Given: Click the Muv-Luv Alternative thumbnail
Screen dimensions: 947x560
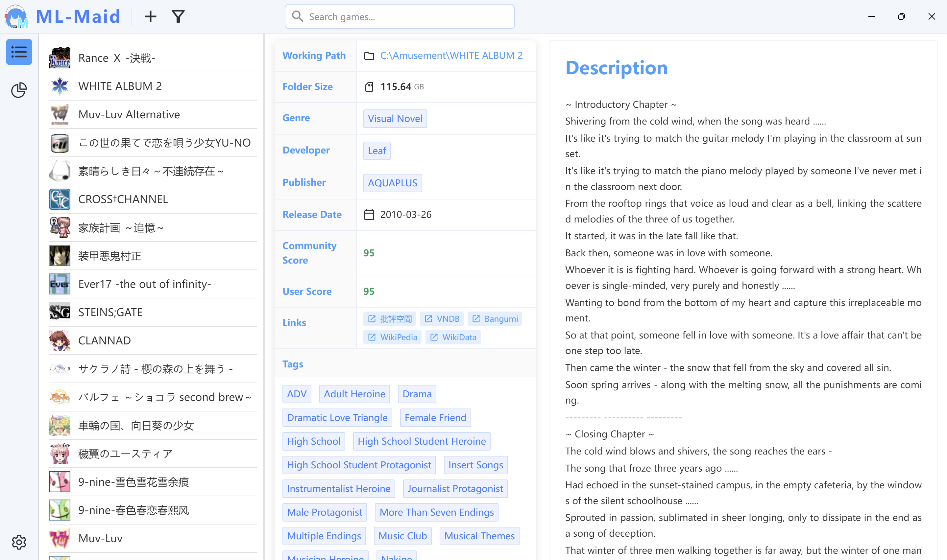Looking at the screenshot, I should pos(60,114).
